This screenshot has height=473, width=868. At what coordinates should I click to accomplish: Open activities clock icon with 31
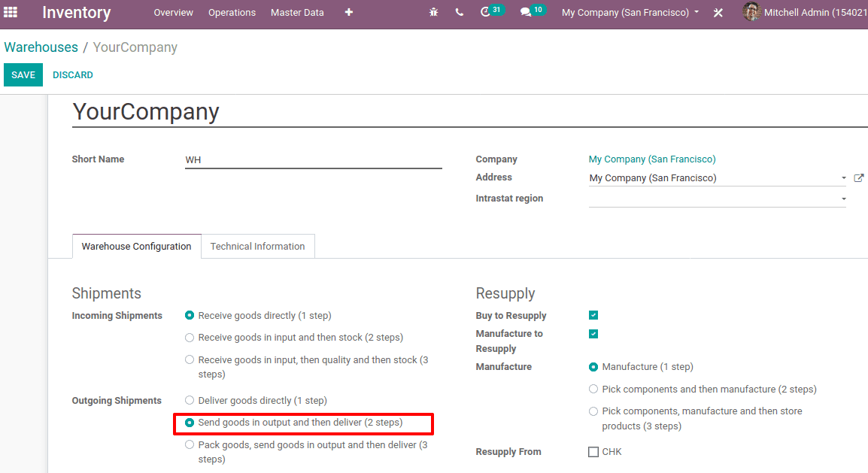pyautogui.click(x=492, y=11)
